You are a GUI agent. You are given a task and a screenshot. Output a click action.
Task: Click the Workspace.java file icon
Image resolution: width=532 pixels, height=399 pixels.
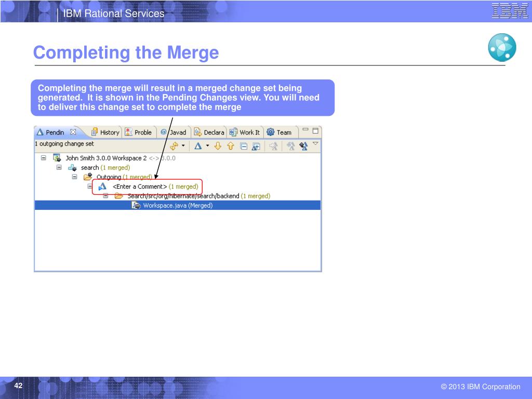pyautogui.click(x=136, y=205)
